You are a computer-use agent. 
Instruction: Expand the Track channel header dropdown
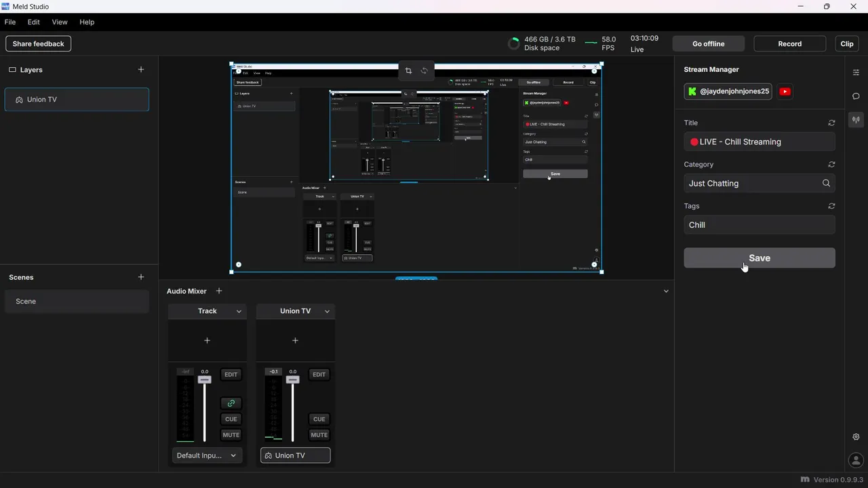tap(239, 312)
